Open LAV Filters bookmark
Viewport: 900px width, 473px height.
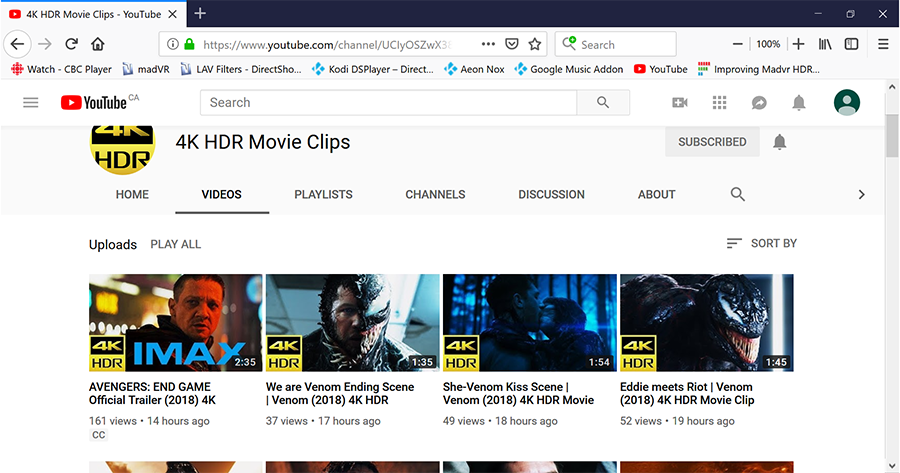pyautogui.click(x=241, y=69)
